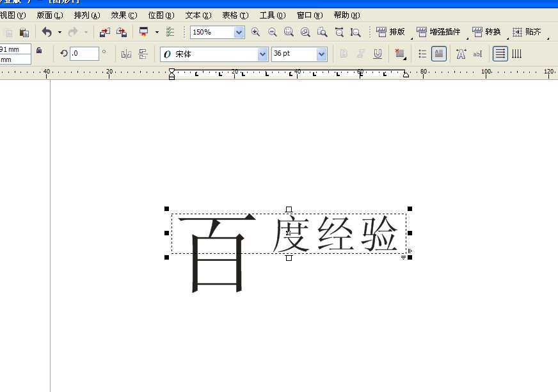Screen dimensions: 558x392
Task: Select the vertical text orientation icon
Action: [517, 54]
